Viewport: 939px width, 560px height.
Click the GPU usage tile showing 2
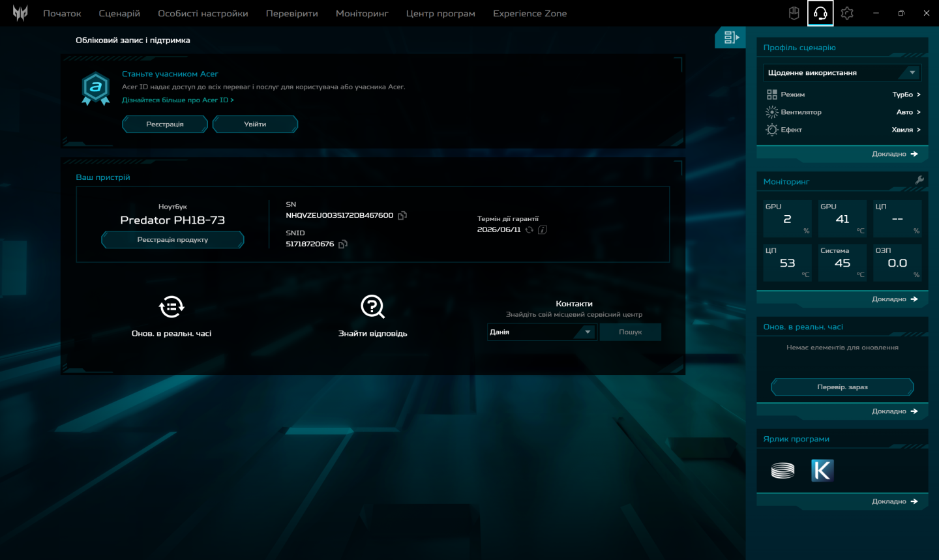click(787, 218)
